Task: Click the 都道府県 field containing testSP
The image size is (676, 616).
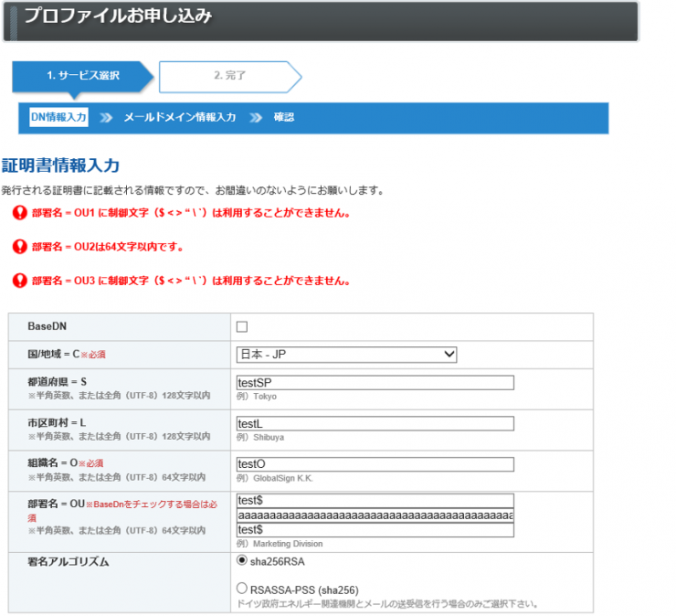Action: [x=375, y=383]
